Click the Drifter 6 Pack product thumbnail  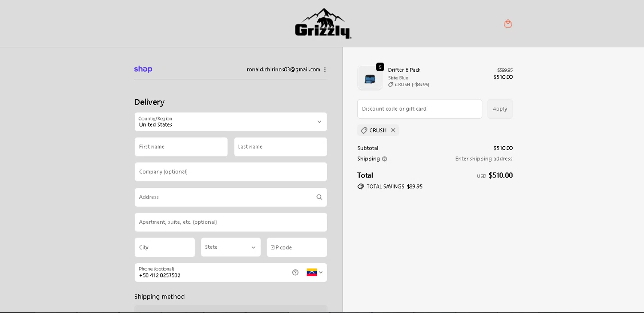370,78
